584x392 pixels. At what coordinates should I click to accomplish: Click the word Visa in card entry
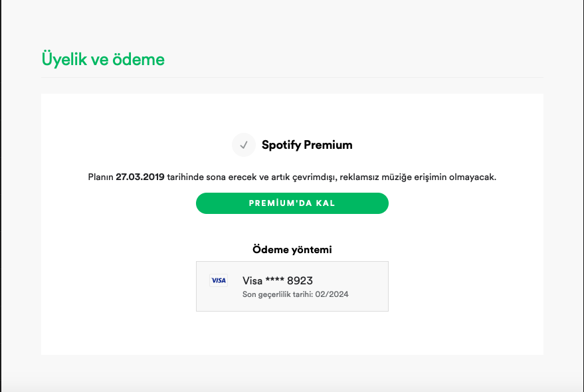[x=252, y=280]
